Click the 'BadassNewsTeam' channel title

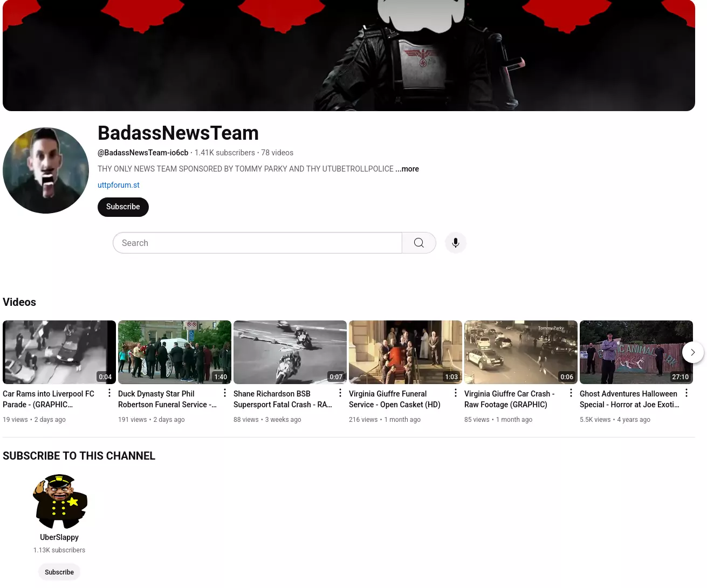pyautogui.click(x=178, y=133)
